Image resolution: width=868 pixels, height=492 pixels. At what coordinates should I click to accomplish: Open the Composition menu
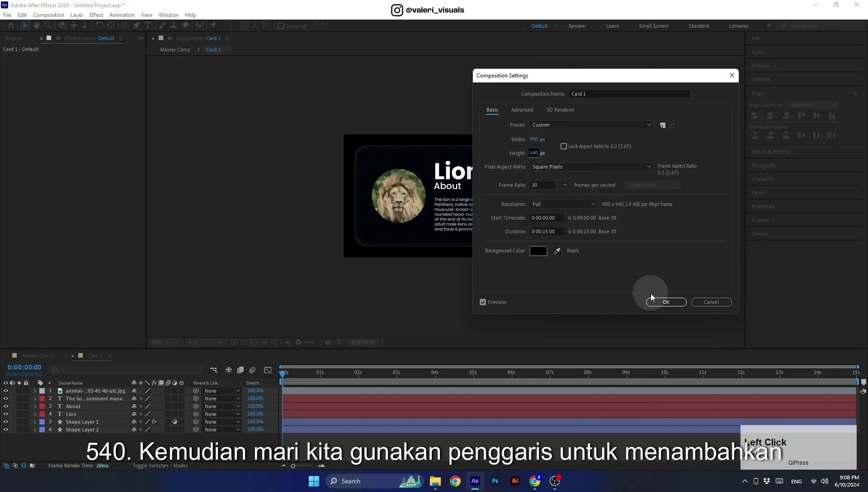point(48,15)
